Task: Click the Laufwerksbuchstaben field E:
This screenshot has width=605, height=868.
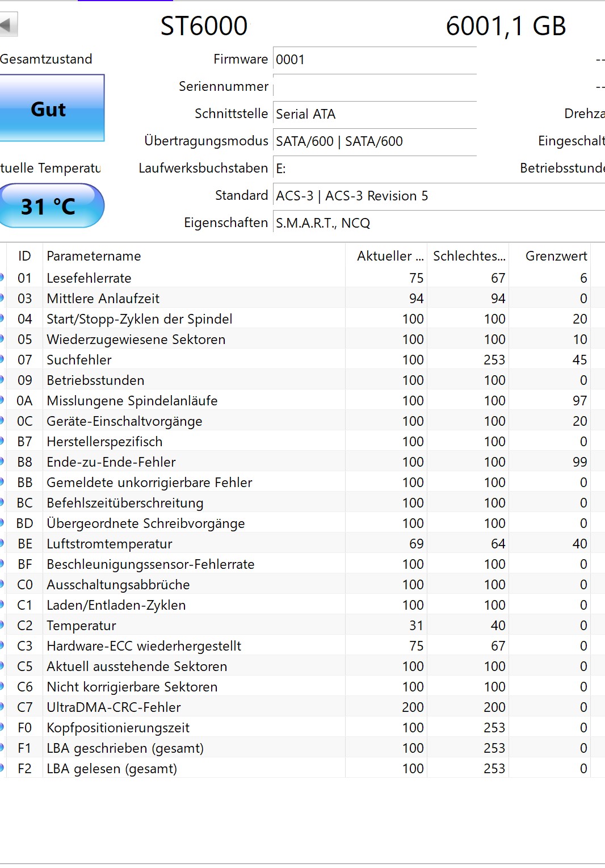Action: tap(375, 169)
